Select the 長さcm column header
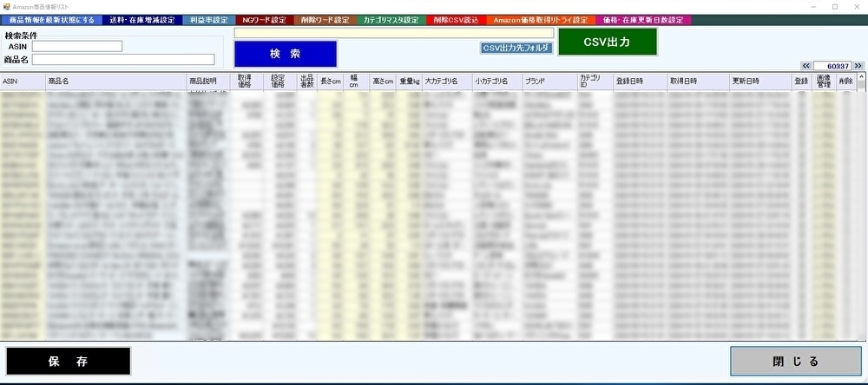The height and width of the screenshot is (385, 868). pos(331,82)
